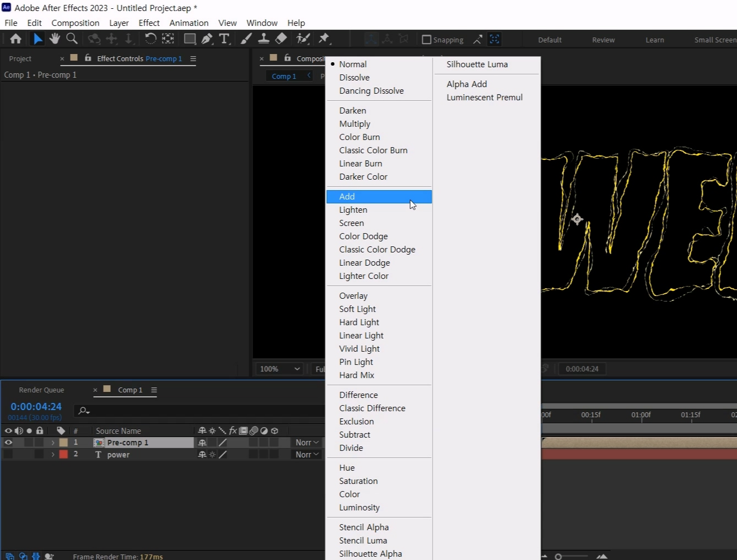
Task: Click the Pre-comp 1 layer type icon
Action: tap(99, 443)
